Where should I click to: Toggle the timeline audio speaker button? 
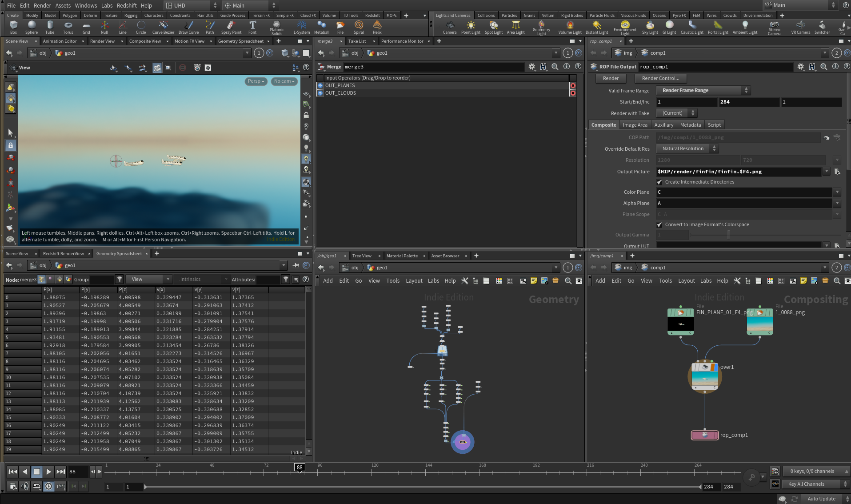tap(25, 486)
